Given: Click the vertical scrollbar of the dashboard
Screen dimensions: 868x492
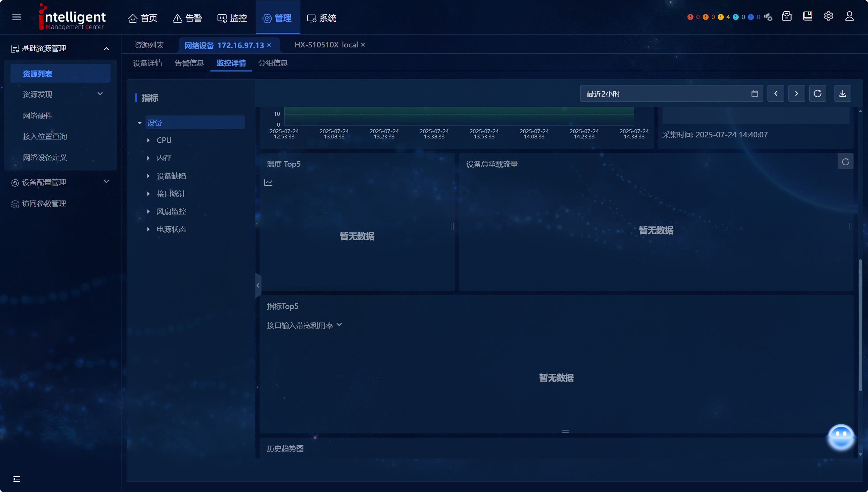Looking at the screenshot, I should point(860,324).
